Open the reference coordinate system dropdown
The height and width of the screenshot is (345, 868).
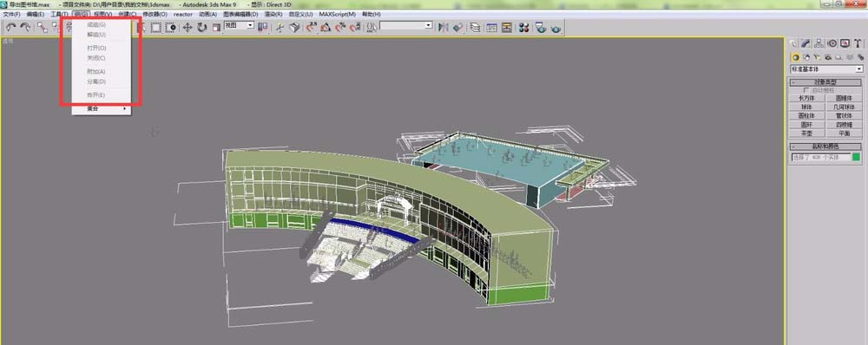[x=239, y=25]
